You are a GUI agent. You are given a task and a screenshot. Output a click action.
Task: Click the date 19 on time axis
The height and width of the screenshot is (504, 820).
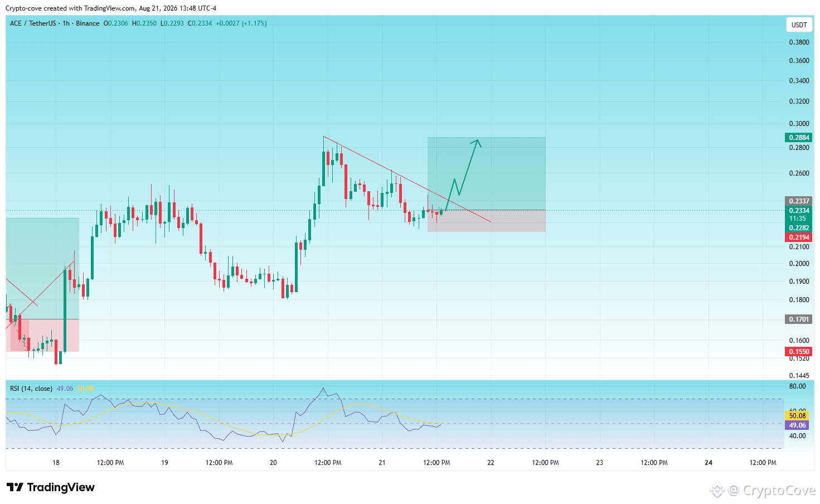pos(164,463)
